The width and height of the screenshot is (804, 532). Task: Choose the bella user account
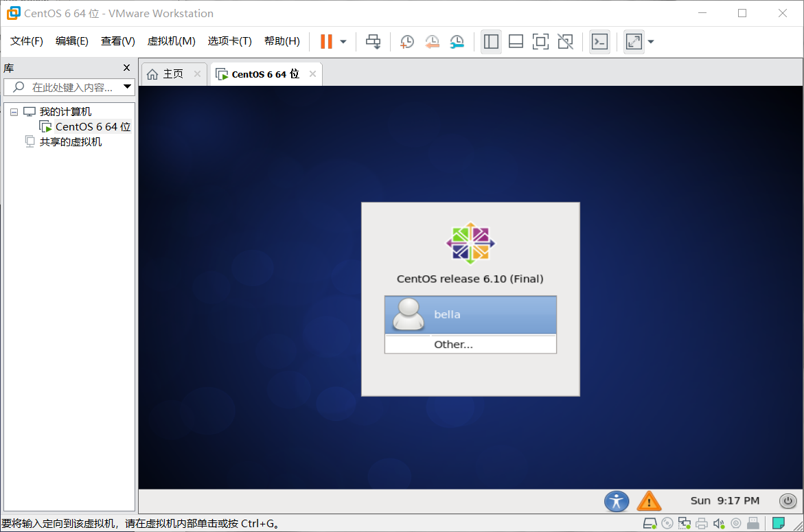(471, 314)
